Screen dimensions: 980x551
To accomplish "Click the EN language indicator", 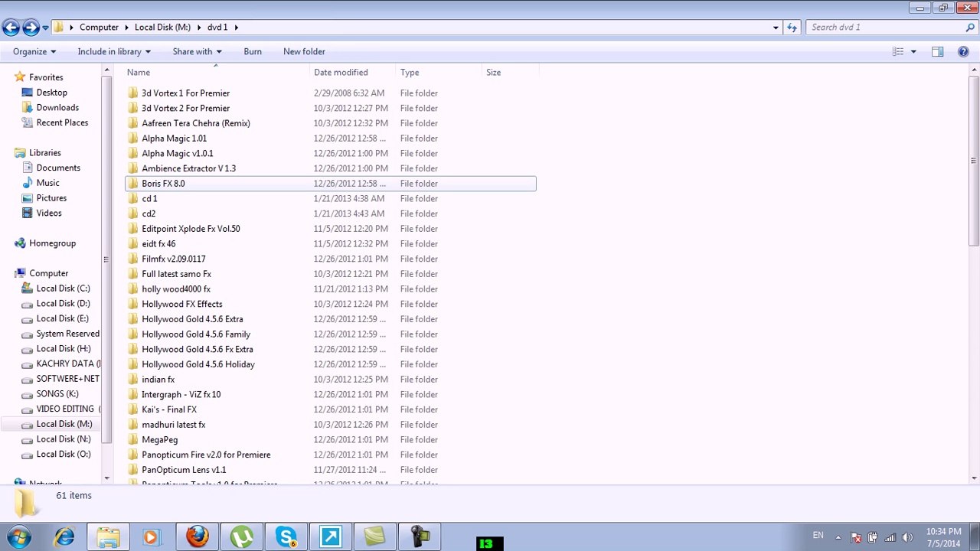I will [x=818, y=536].
